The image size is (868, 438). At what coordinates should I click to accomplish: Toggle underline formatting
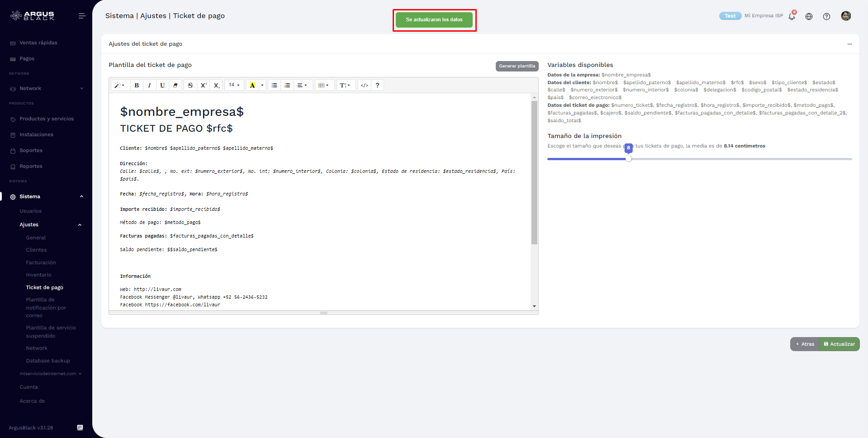tap(162, 86)
